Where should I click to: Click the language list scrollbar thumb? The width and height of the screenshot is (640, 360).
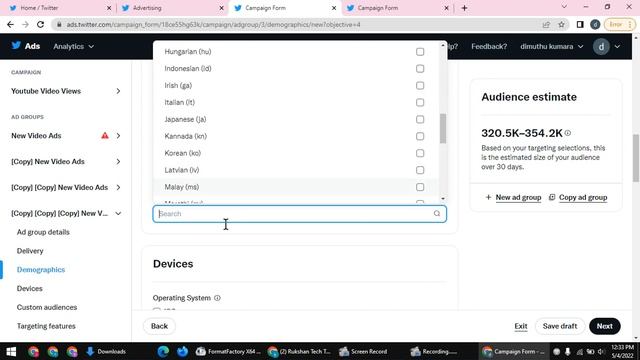tap(443, 129)
